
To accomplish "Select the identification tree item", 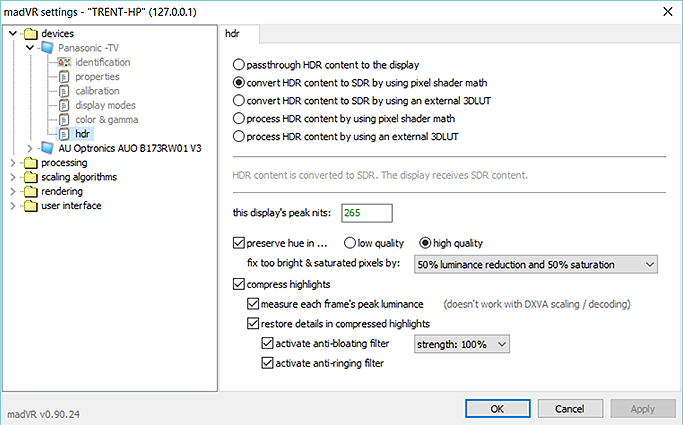I will pyautogui.click(x=103, y=62).
